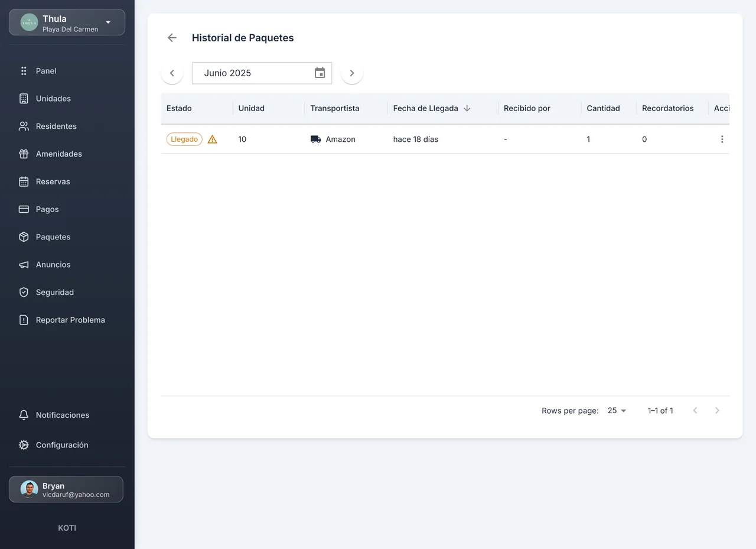
Task: Open the Rows per page 25 dropdown
Action: point(617,411)
